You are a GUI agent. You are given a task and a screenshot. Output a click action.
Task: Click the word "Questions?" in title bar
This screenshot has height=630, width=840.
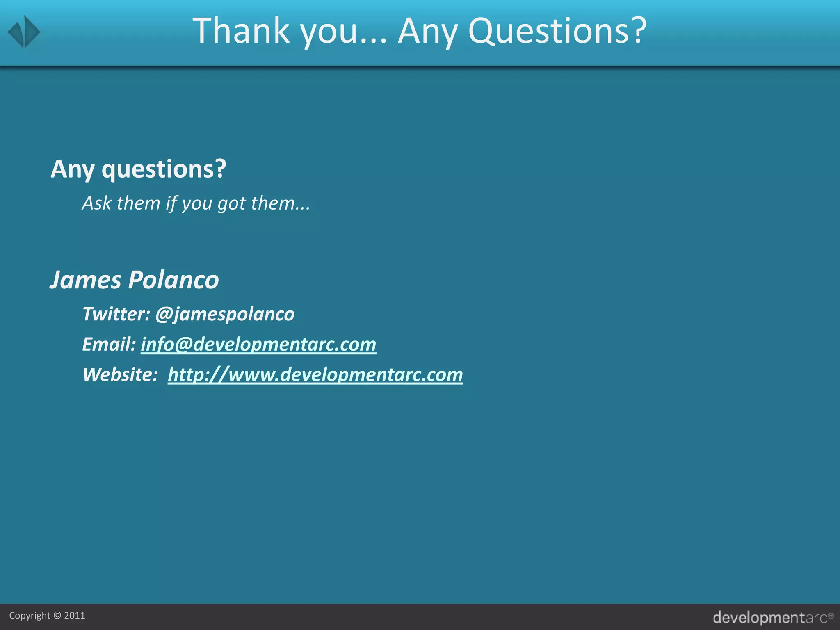[557, 31]
